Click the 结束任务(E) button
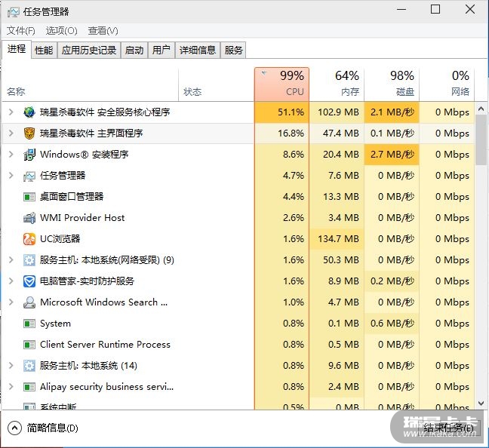 click(448, 428)
